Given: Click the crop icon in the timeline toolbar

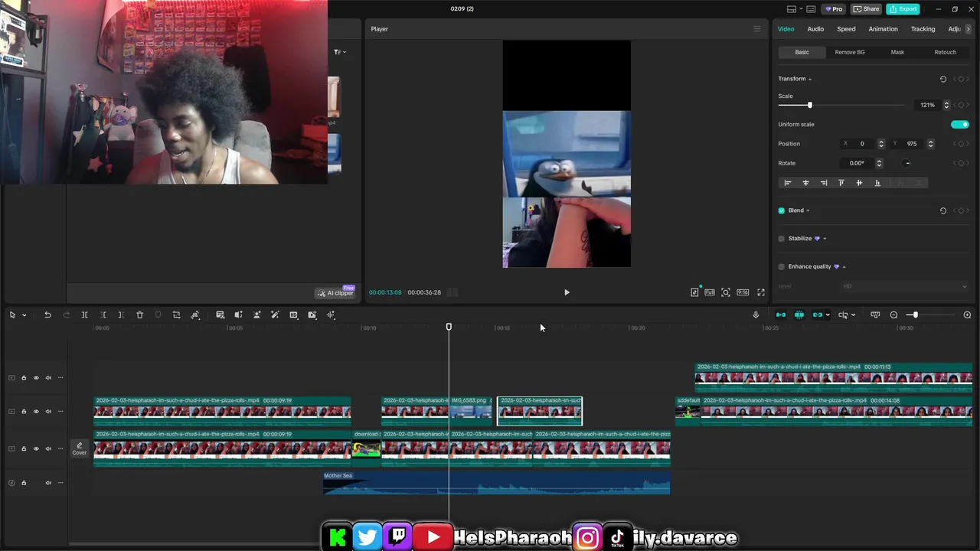Looking at the screenshot, I should coord(176,315).
